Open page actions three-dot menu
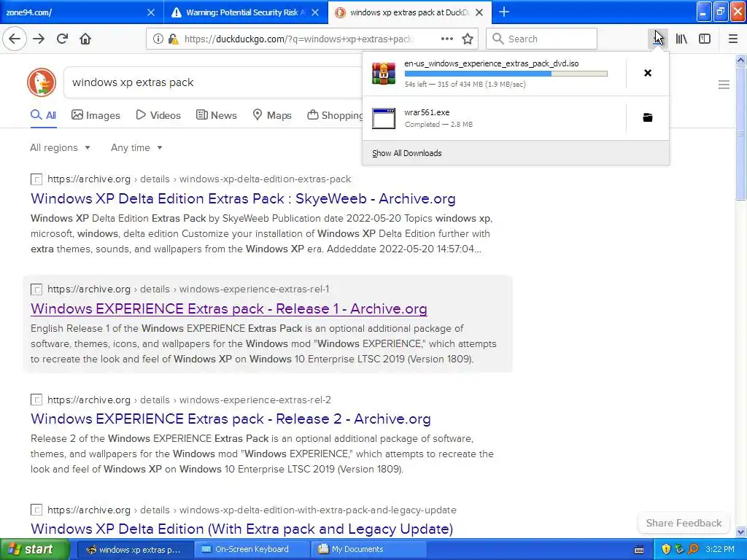 (x=446, y=39)
